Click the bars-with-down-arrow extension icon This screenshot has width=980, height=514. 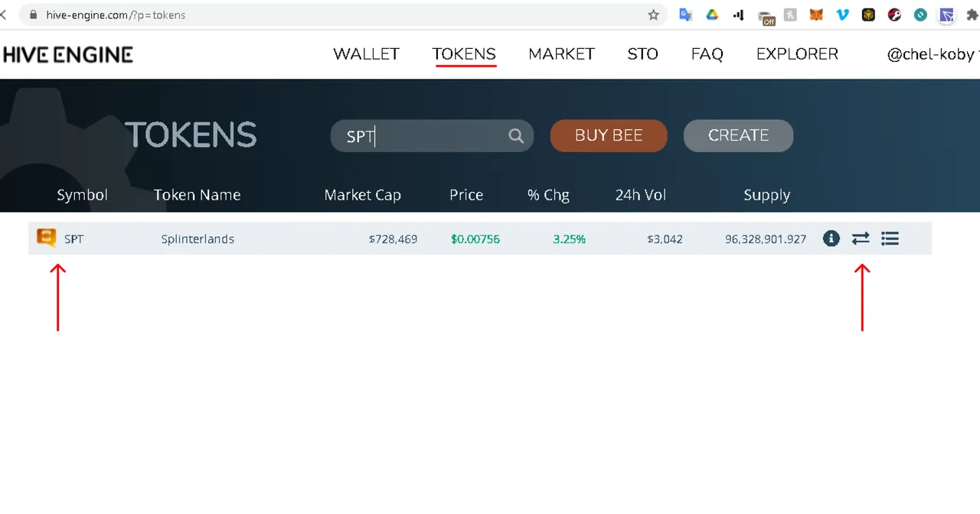tap(738, 15)
